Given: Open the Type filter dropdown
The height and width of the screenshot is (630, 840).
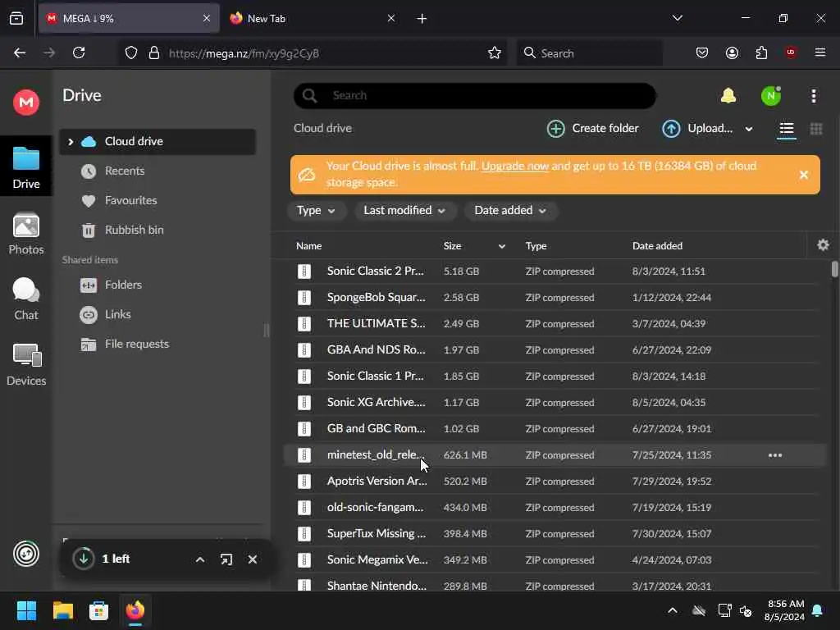Looking at the screenshot, I should click(316, 211).
